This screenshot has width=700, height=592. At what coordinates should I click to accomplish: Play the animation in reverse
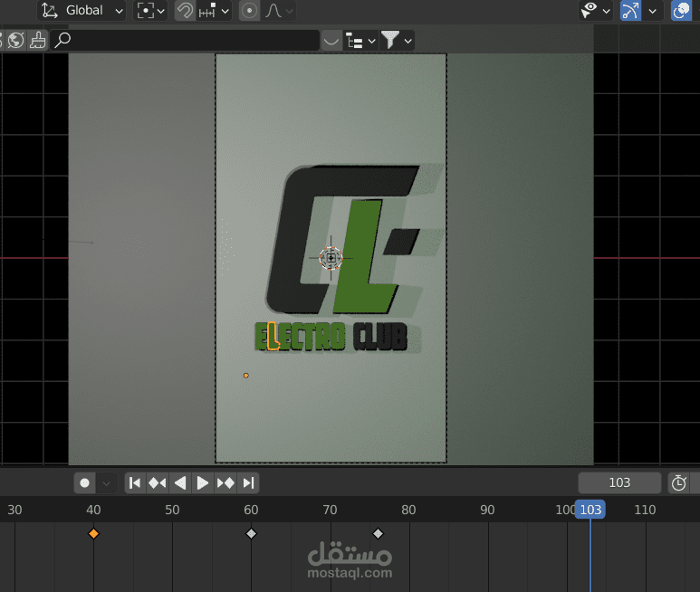click(180, 482)
